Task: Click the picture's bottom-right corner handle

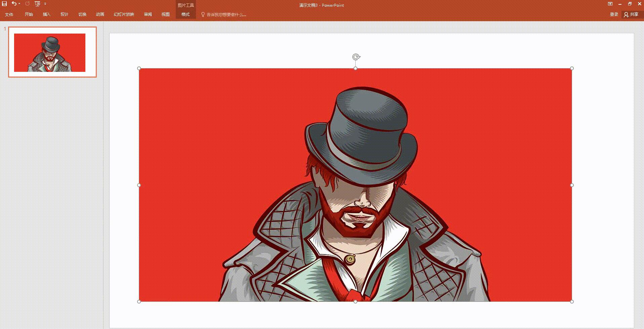Action: [x=572, y=301]
